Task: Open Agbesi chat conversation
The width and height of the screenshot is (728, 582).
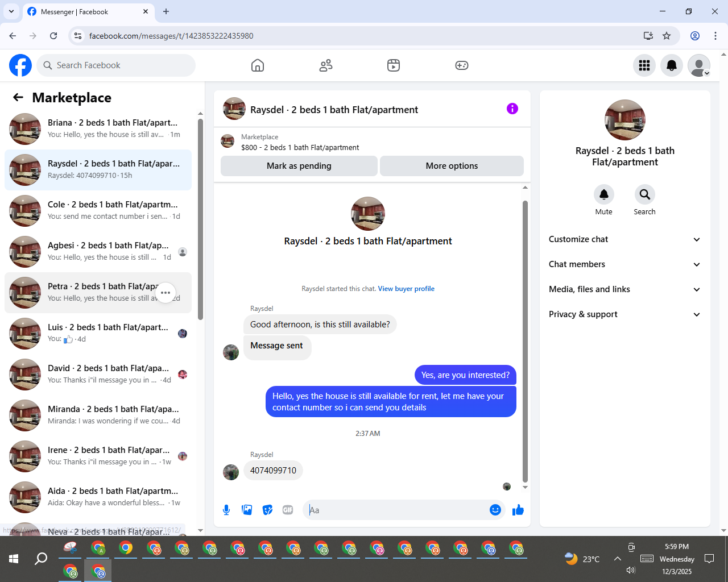Action: (98, 252)
